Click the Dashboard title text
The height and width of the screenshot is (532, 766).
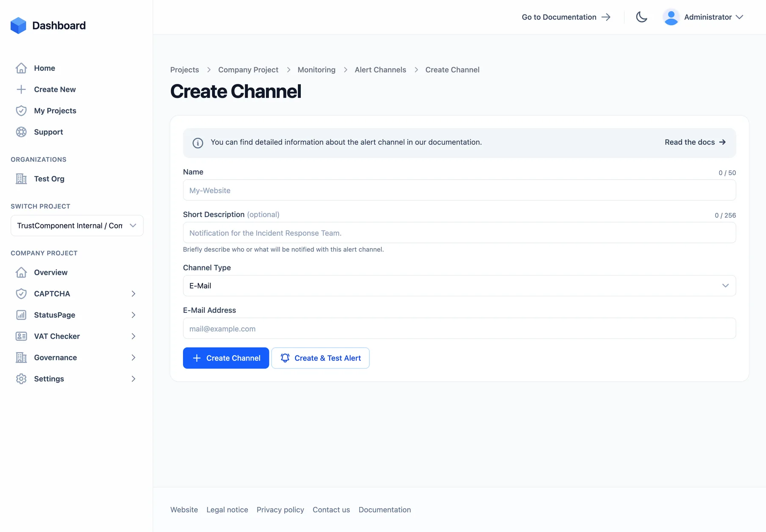point(59,26)
